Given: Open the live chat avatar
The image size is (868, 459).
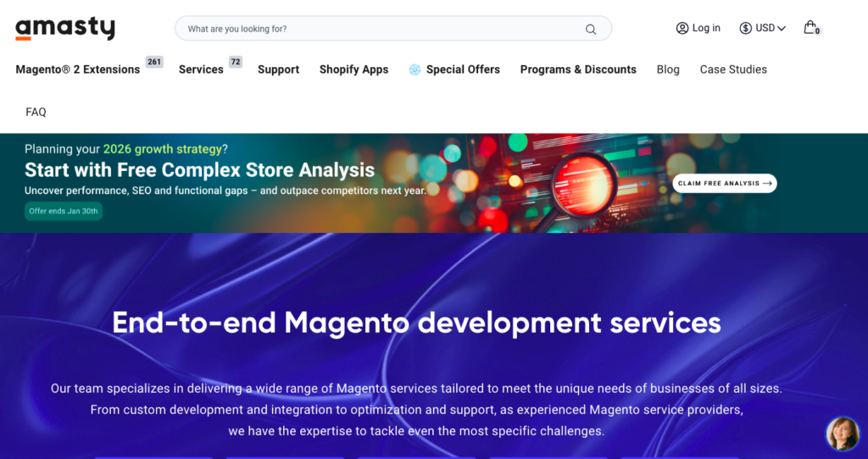Looking at the screenshot, I should coord(843,434).
